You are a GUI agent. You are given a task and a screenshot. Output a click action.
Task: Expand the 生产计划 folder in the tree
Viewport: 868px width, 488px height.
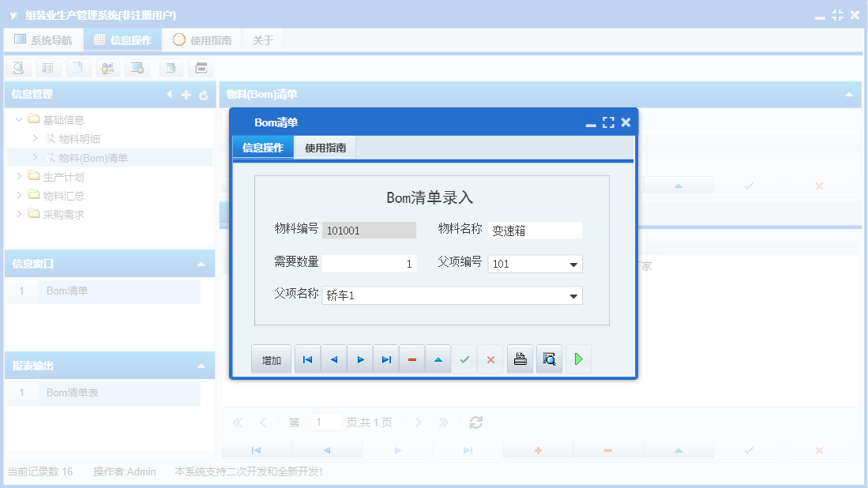[x=20, y=177]
